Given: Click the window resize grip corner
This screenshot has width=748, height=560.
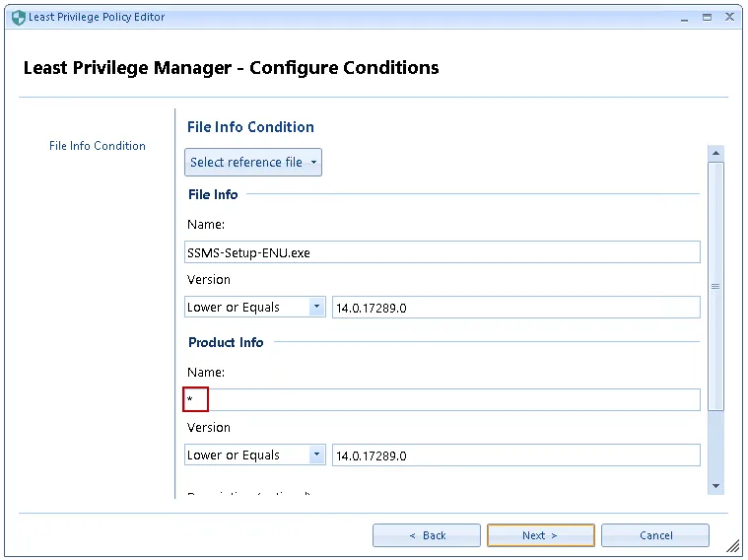Looking at the screenshot, I should 734,547.
